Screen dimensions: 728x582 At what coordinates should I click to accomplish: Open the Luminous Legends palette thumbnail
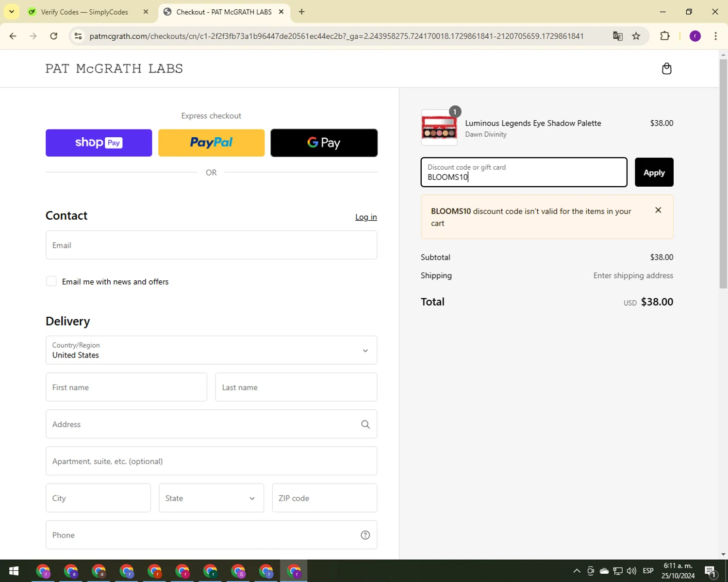click(439, 128)
